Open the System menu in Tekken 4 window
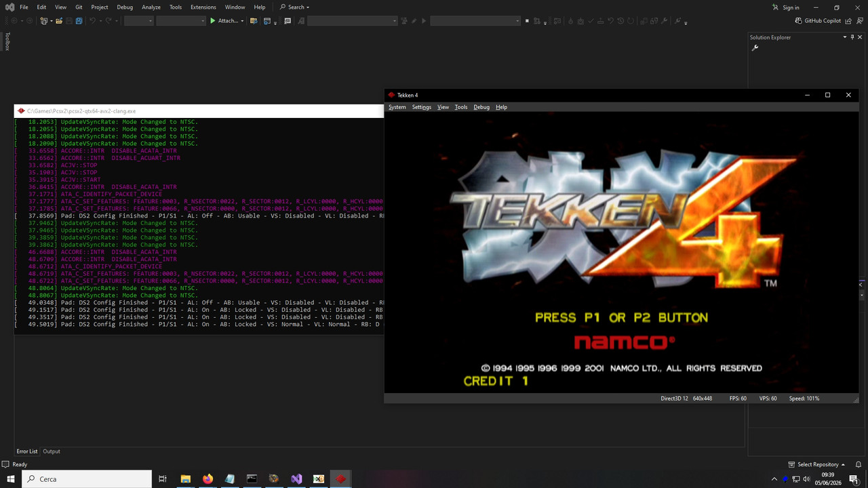The height and width of the screenshot is (488, 868). pos(397,107)
